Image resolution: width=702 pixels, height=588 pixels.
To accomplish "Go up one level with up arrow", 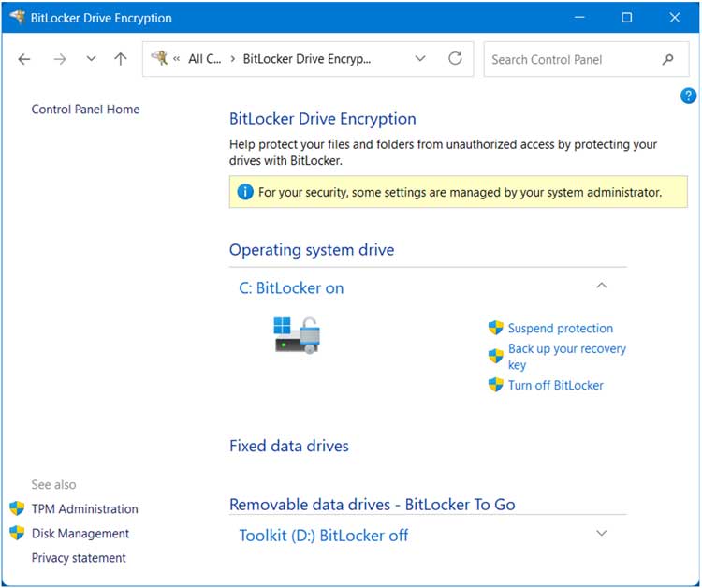I will pos(121,59).
